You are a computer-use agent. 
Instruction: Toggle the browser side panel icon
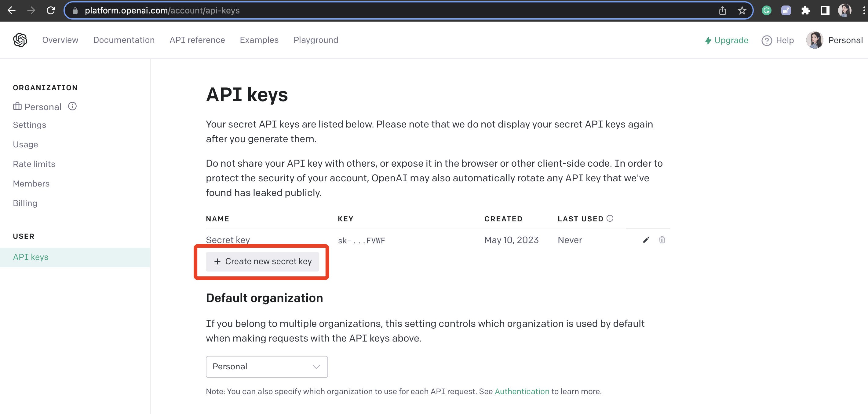[825, 10]
